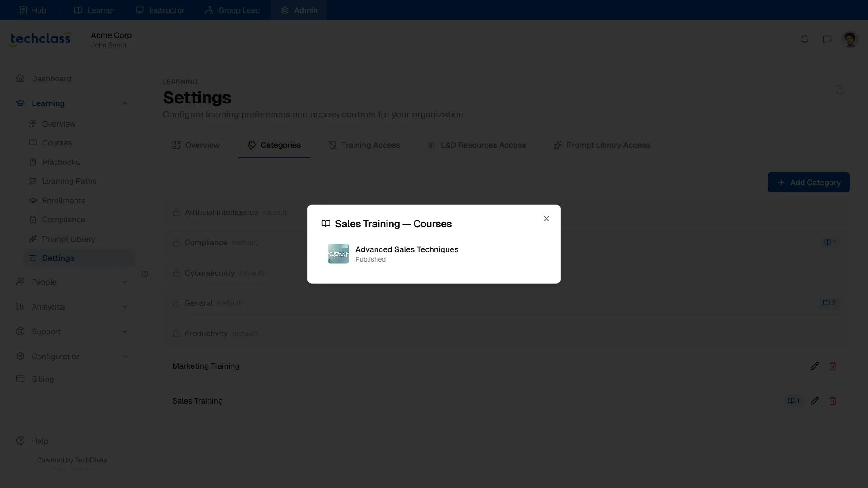Open the user profile avatar
This screenshot has width=868, height=488.
coord(850,39)
